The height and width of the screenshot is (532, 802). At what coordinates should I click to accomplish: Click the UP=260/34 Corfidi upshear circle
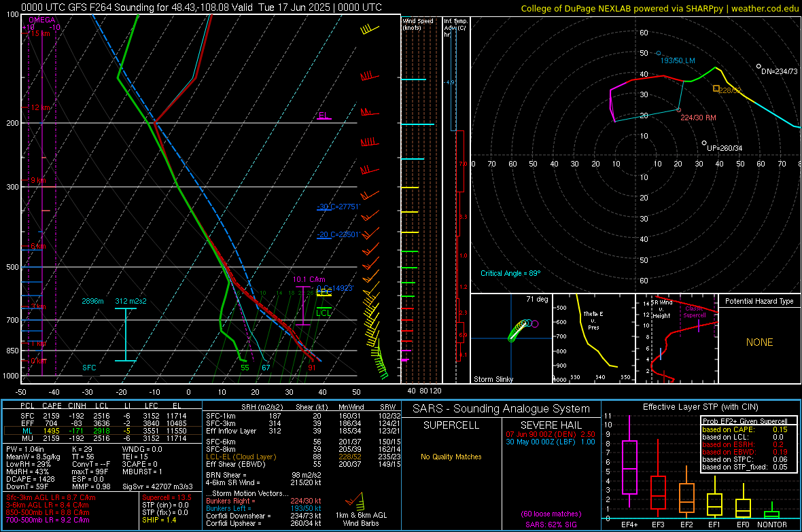tap(704, 143)
